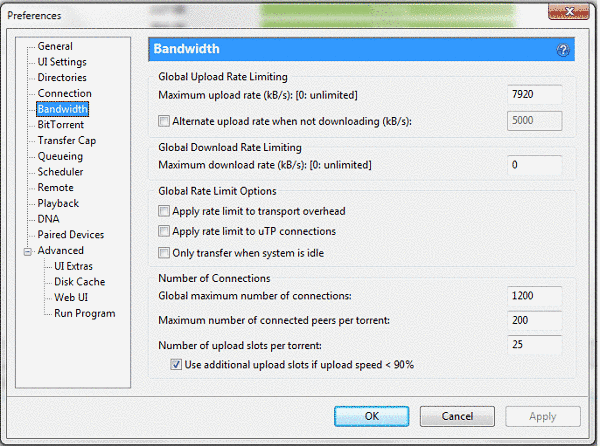Click the maximum upload rate field 7920

coord(535,94)
